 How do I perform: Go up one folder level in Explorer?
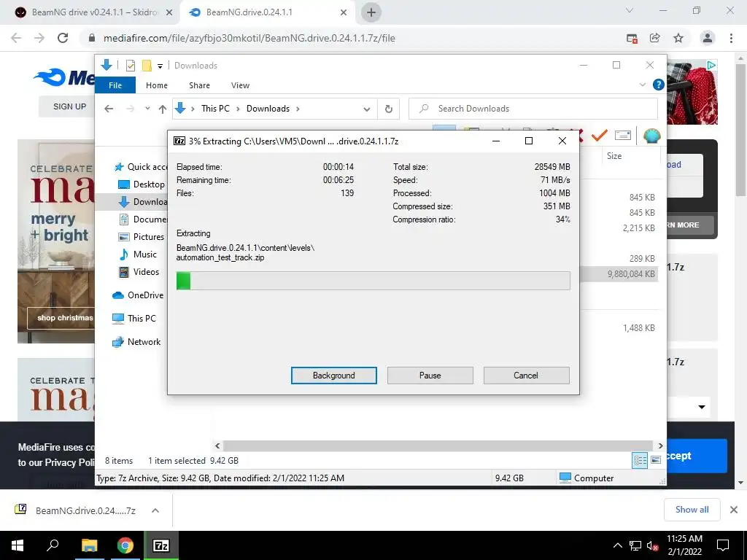pos(163,109)
